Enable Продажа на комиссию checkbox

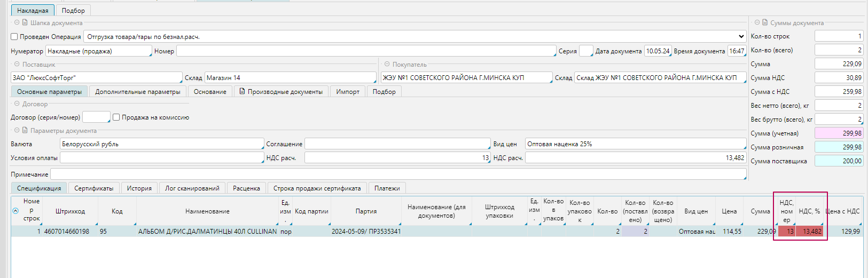coord(116,117)
